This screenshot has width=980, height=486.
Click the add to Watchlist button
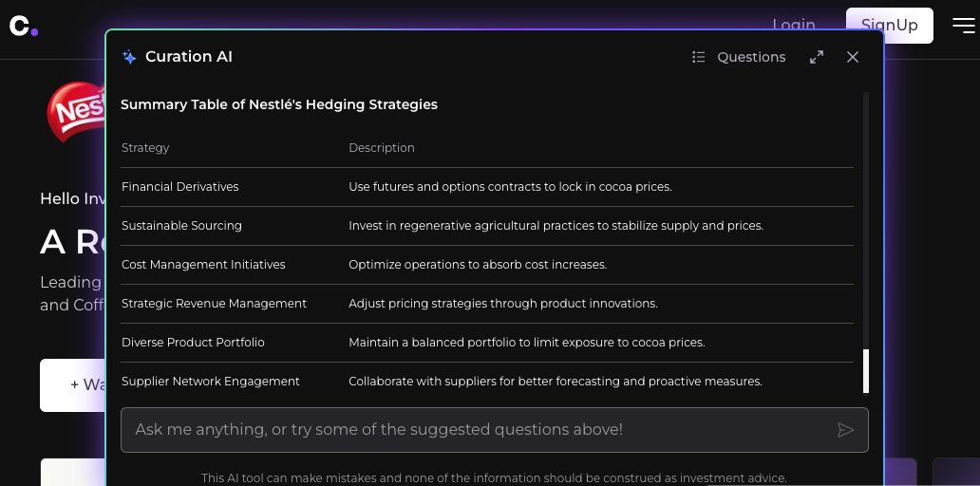coord(72,384)
